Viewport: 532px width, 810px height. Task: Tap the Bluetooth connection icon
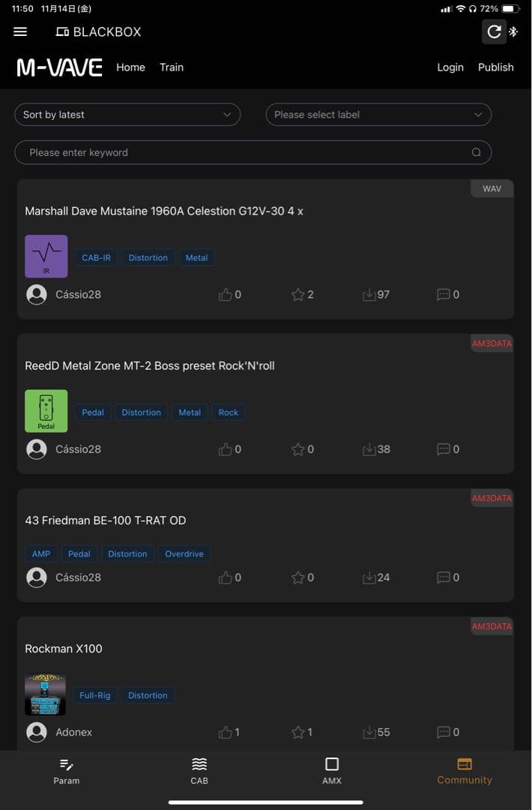coord(513,31)
